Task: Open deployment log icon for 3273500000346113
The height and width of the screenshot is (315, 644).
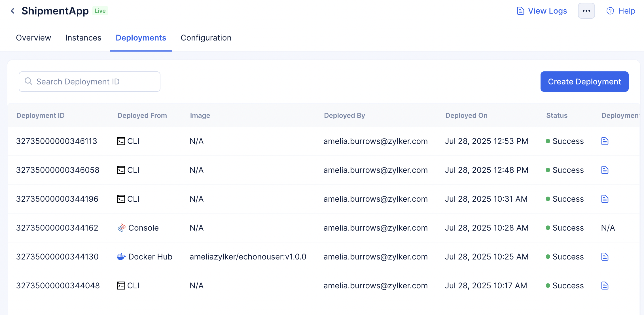Action: pyautogui.click(x=605, y=141)
